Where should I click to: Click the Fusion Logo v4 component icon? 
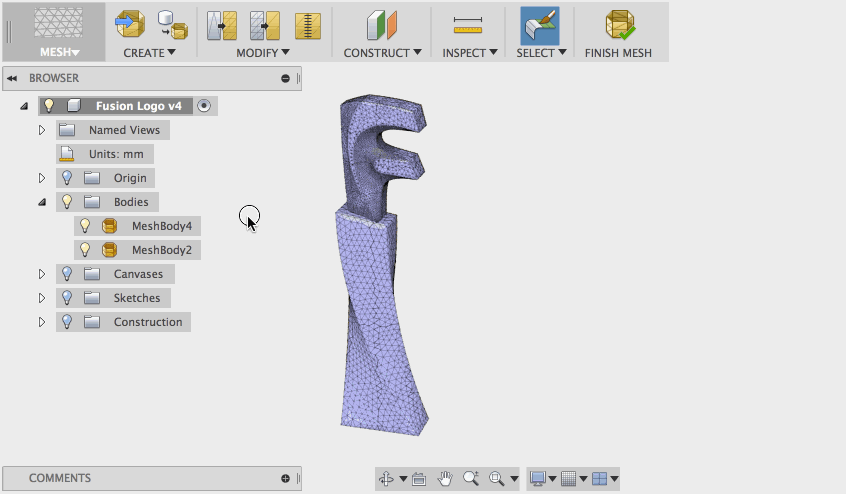74,106
